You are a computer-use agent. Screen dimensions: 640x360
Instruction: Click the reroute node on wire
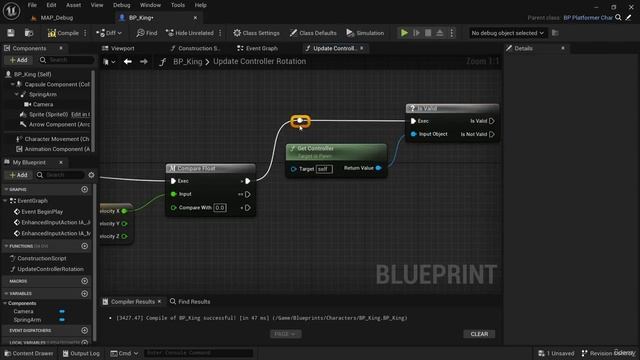[x=300, y=121]
